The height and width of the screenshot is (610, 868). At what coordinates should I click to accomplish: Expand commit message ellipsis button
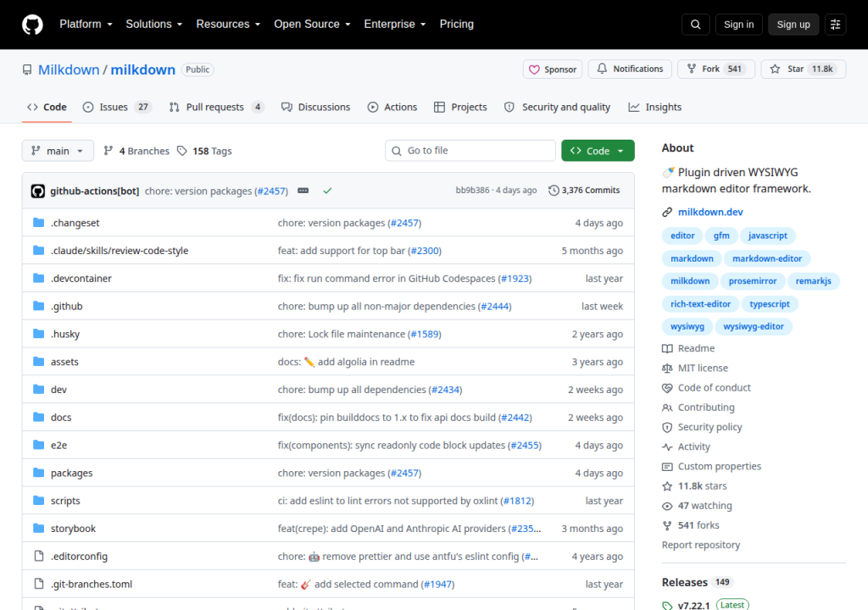(x=303, y=191)
